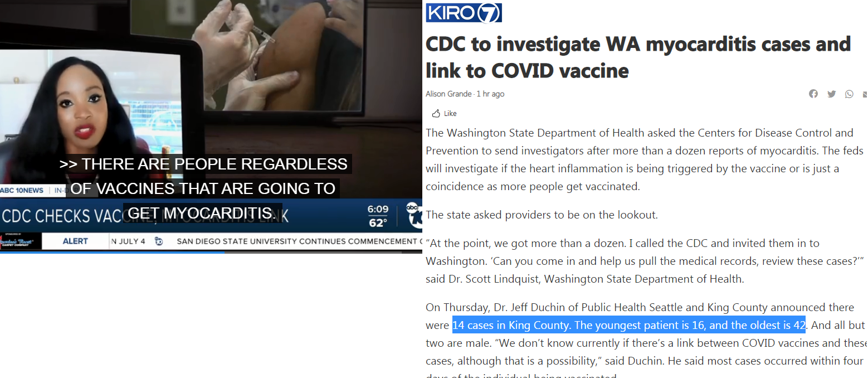The height and width of the screenshot is (378, 868).
Task: Open author Alison Grande's page
Action: click(x=448, y=94)
